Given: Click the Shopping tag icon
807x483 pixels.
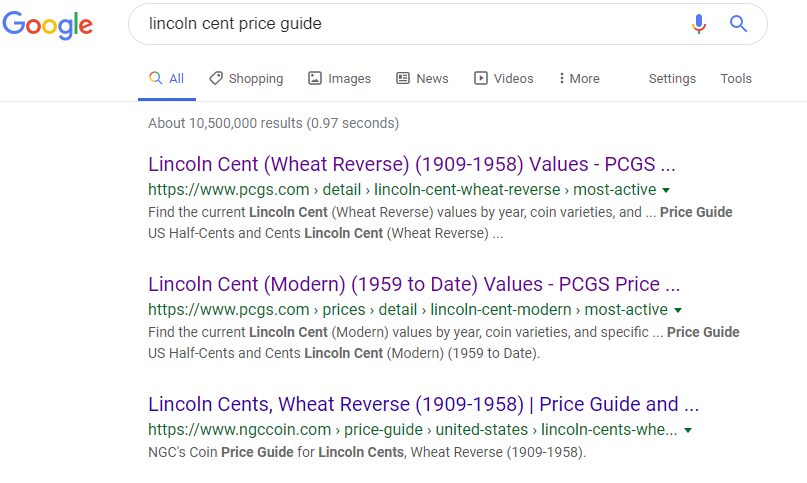Looking at the screenshot, I should tap(216, 78).
